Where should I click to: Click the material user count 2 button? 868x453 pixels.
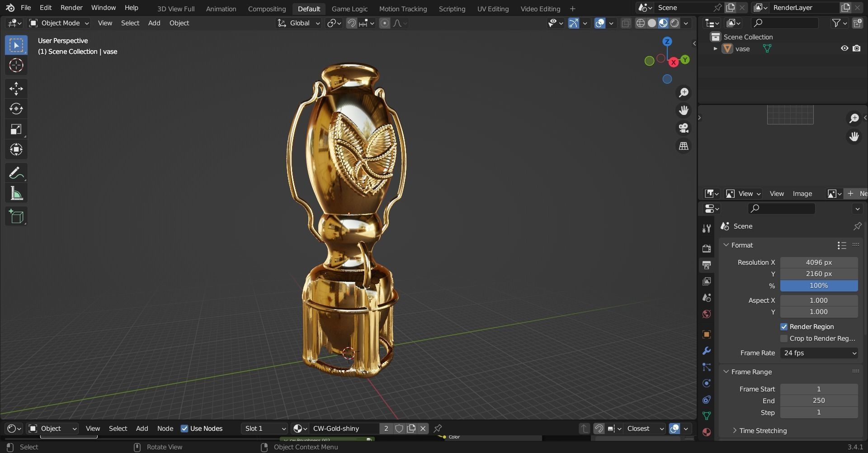[386, 429]
